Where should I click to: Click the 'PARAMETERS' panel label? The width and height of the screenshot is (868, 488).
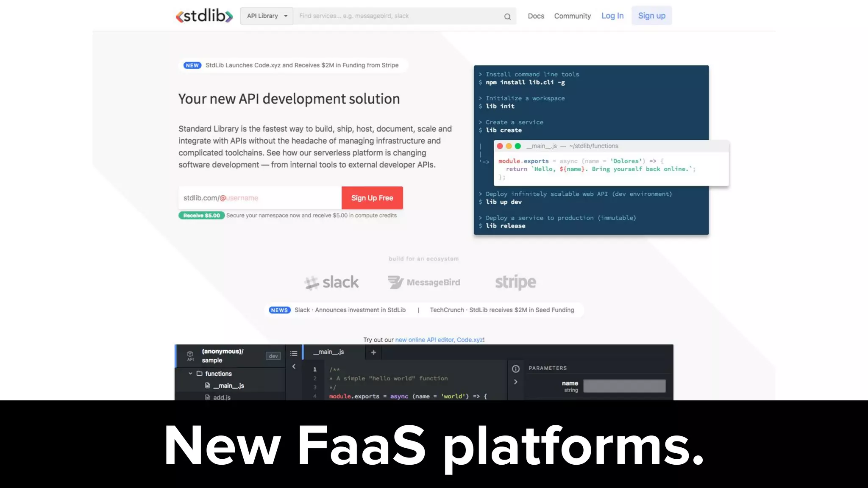point(548,368)
